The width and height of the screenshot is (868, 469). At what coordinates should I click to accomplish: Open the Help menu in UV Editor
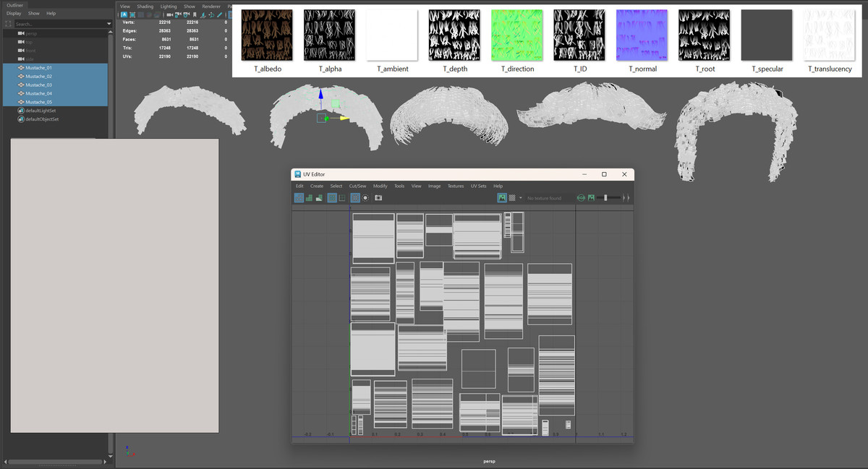click(x=498, y=186)
